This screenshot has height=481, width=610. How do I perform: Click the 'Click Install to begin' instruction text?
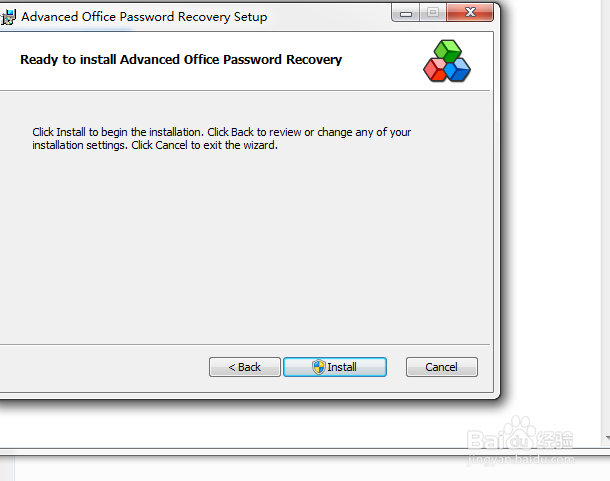click(x=221, y=139)
